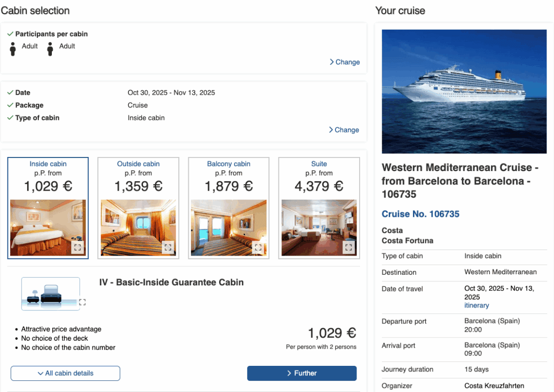
Task: Click the Basic-Inside cabin illustration thumbnail
Action: tap(50, 294)
